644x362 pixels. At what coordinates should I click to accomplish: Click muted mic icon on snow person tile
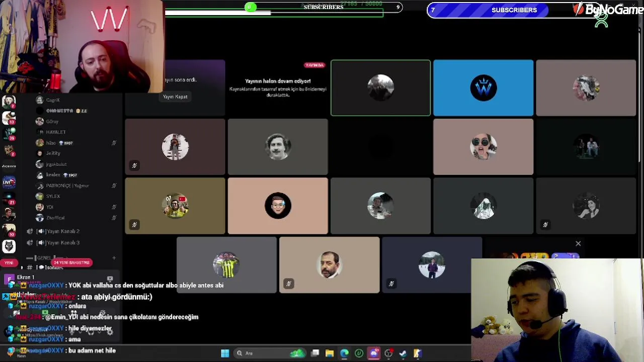click(x=391, y=284)
